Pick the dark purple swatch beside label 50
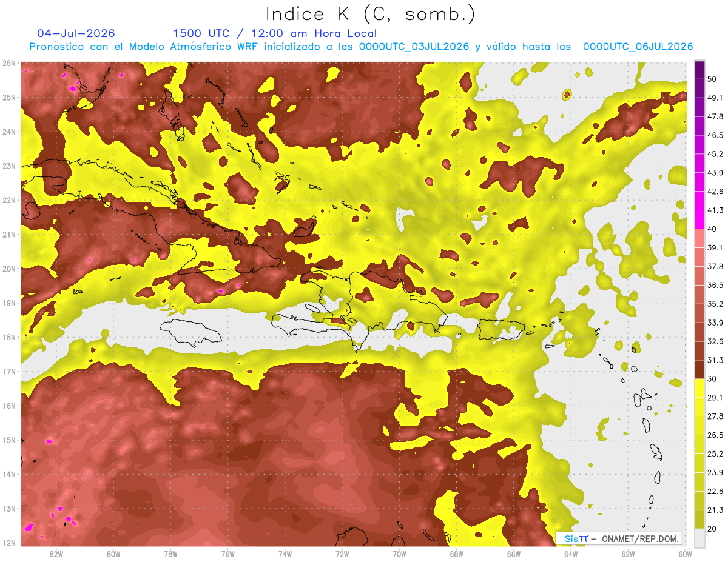This screenshot has height=562, width=728. pyautogui.click(x=699, y=70)
